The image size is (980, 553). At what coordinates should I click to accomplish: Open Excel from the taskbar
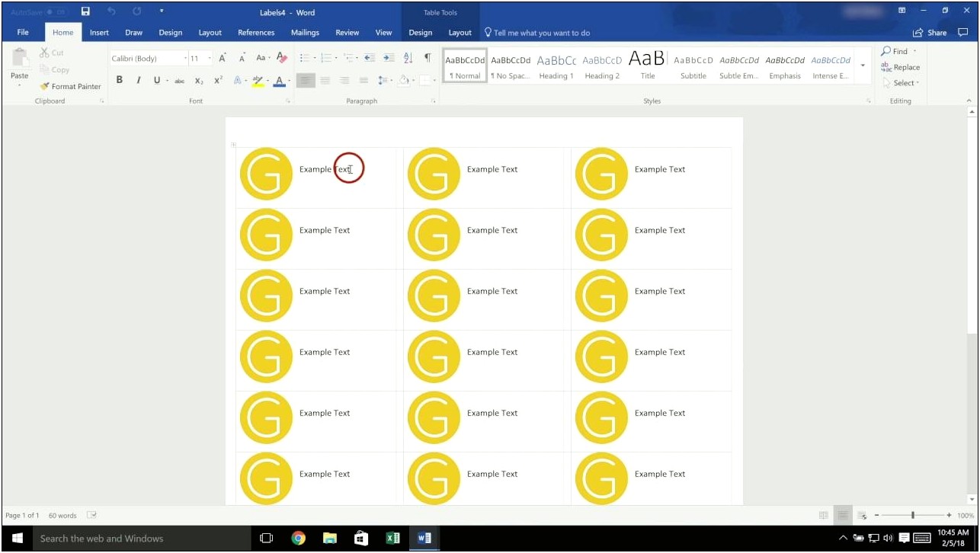click(x=392, y=538)
